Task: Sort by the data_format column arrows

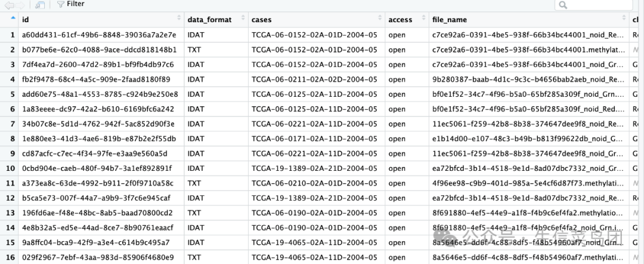Action: tap(243, 19)
